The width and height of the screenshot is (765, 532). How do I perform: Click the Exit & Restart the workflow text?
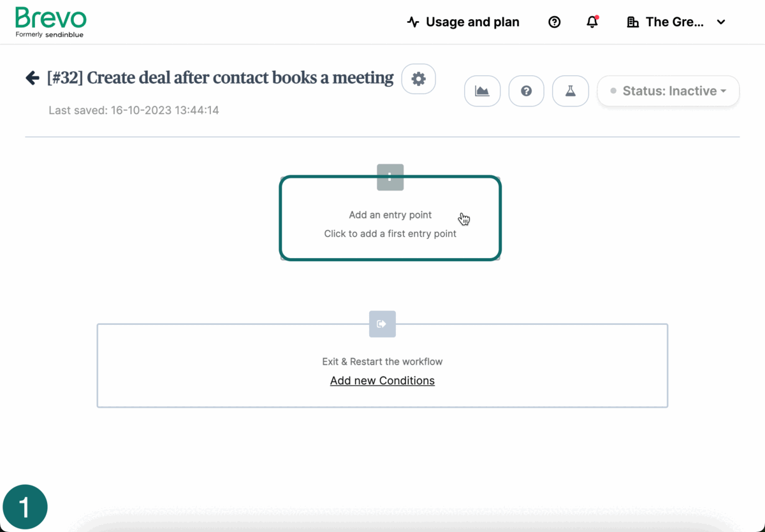[x=382, y=361]
